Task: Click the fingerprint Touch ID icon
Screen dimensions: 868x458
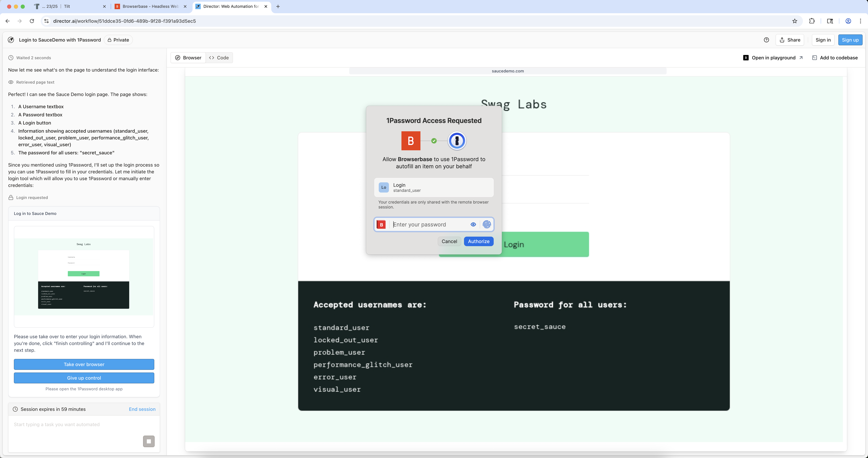Action: click(x=487, y=225)
